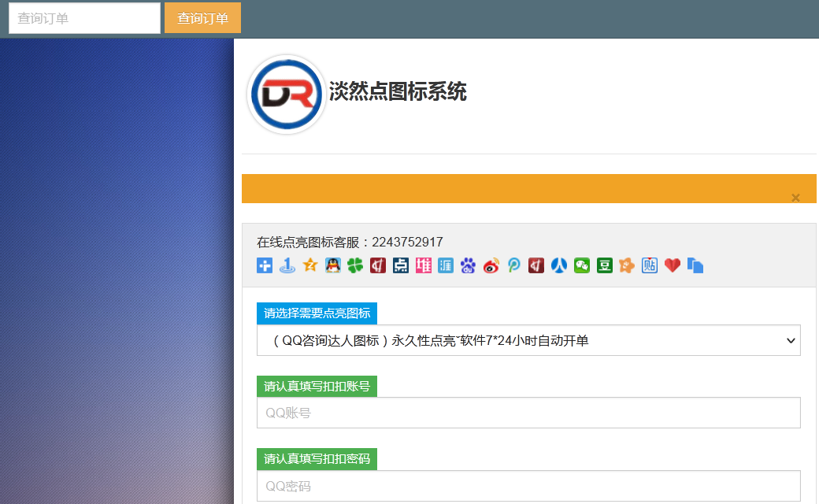Select the Tieba 贴 share icon
The image size is (819, 504).
tap(649, 265)
